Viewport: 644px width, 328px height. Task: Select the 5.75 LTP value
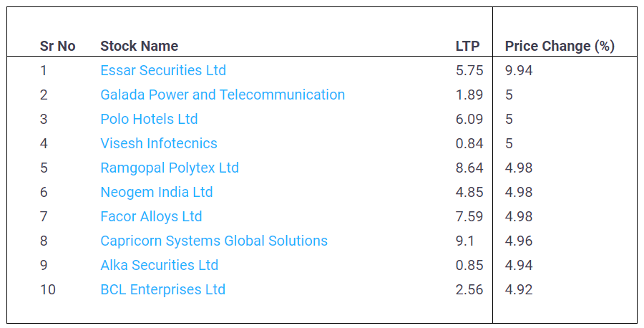click(x=469, y=70)
